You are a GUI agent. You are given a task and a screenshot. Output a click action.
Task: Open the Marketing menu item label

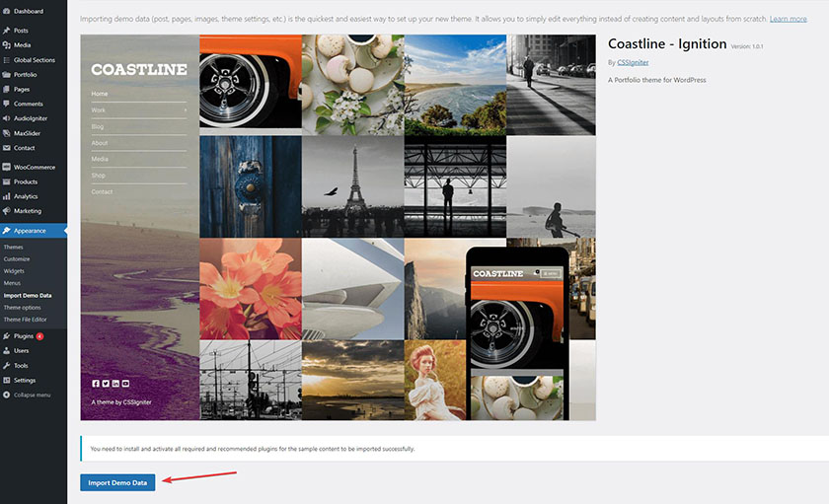click(x=28, y=211)
